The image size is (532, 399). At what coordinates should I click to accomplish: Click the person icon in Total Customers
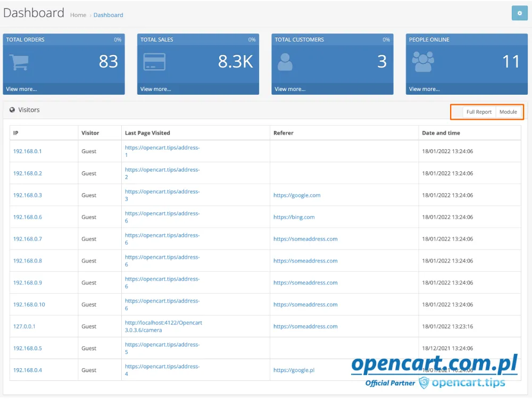pos(285,62)
